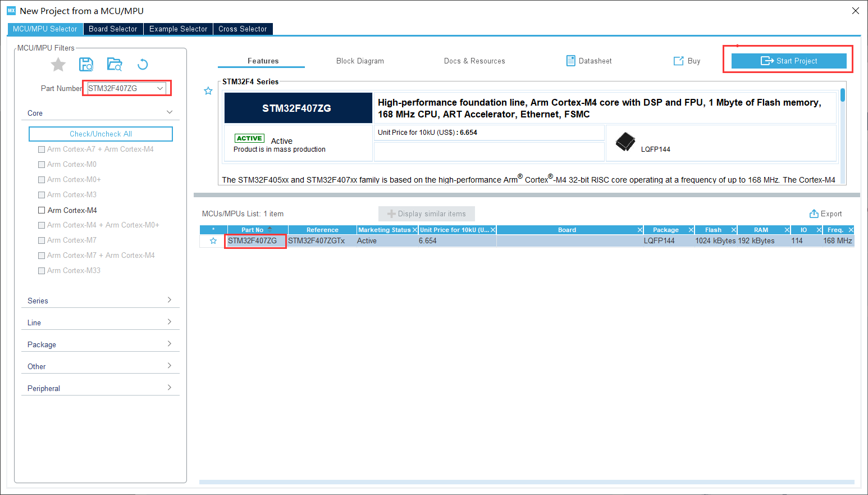The height and width of the screenshot is (495, 868).
Task: Click the horizontal scrollbar below MCU list
Action: (527, 482)
